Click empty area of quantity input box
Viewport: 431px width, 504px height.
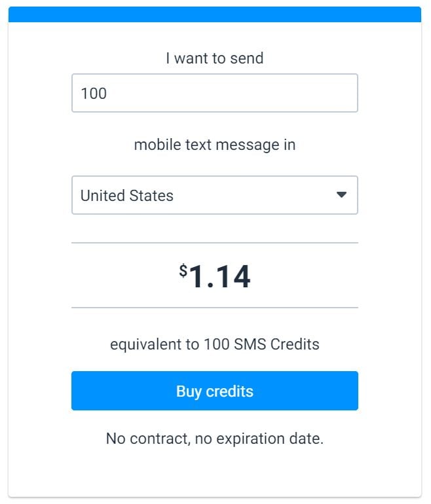tap(232, 93)
